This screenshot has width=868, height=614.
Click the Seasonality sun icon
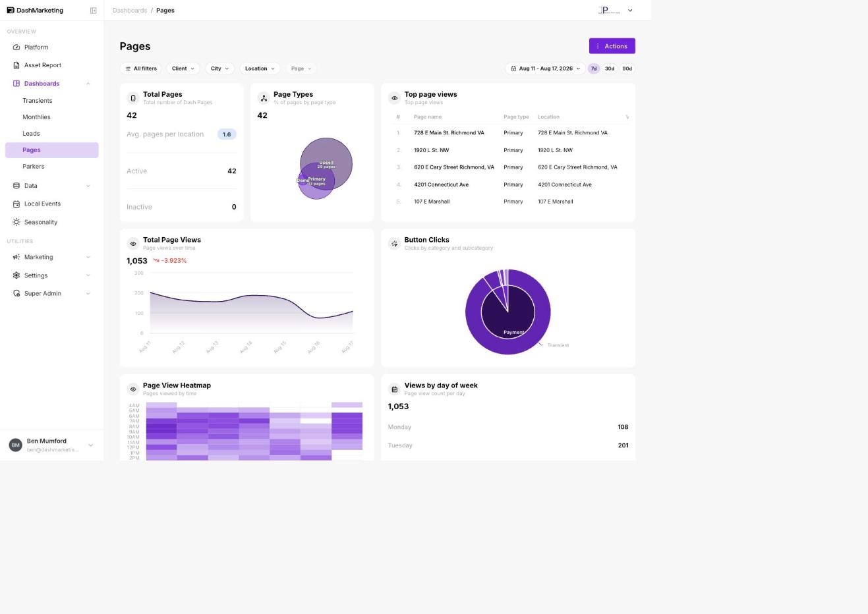[x=16, y=222]
